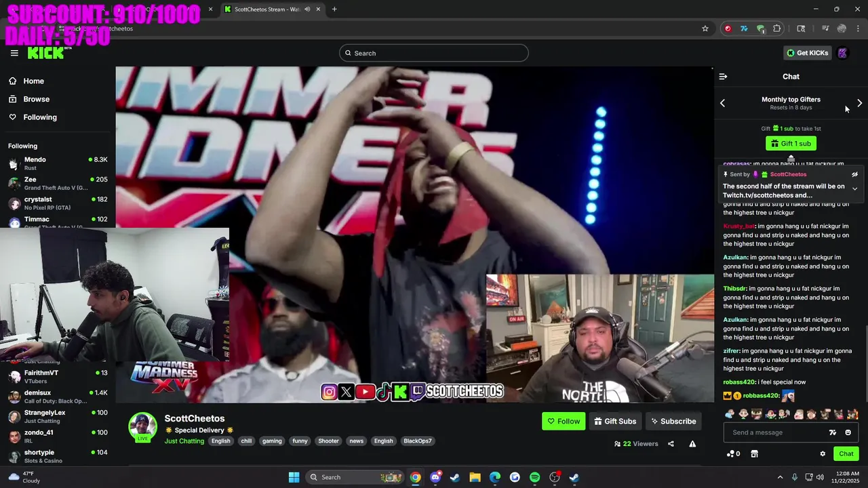
Task: Click Gift 1 sub button
Action: pos(791,144)
